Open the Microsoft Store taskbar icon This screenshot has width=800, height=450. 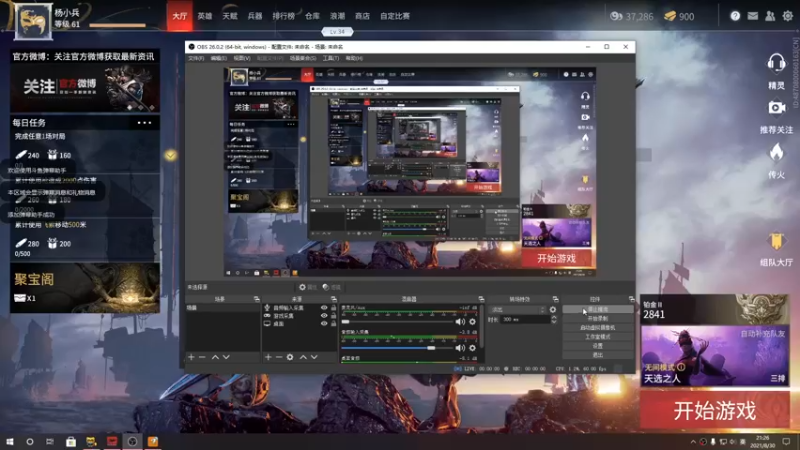point(71,441)
